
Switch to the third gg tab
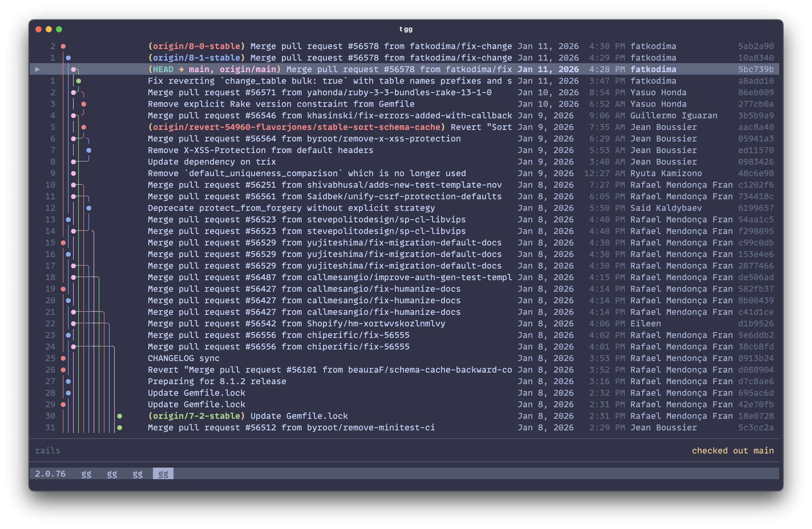(138, 474)
